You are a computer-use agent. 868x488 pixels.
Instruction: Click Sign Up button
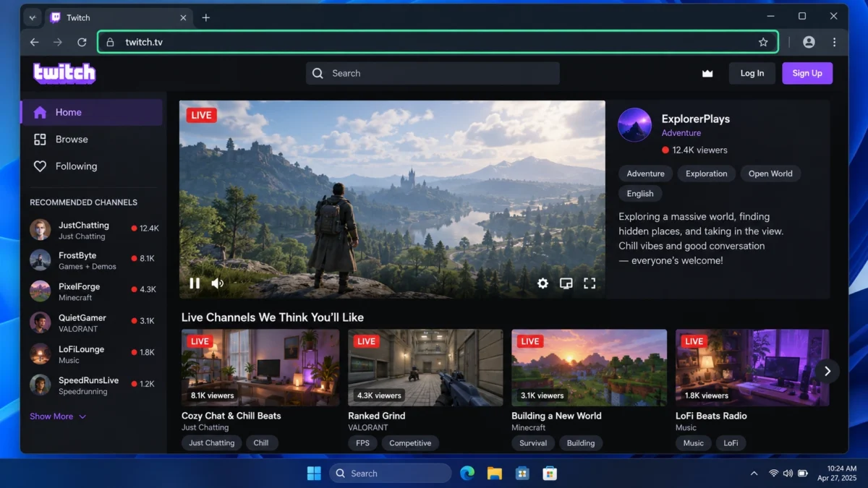tap(807, 73)
